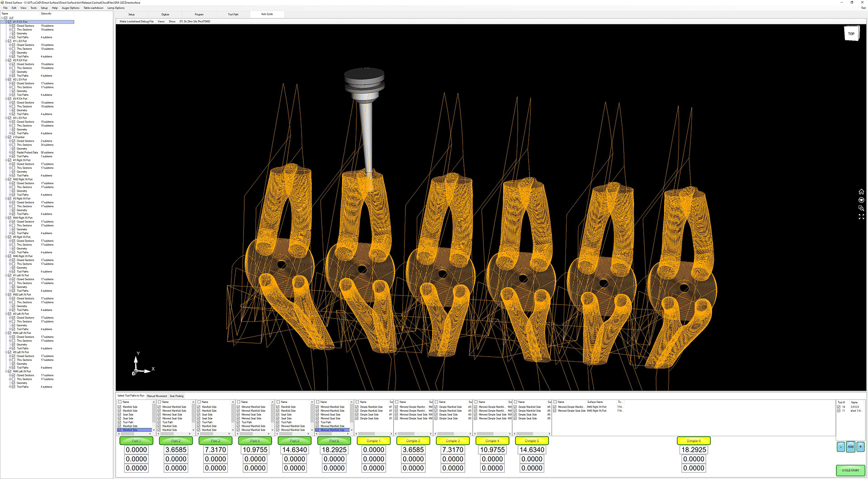The width and height of the screenshot is (868, 479).
Task: Click Make Lookahead Debug File
Action: (136, 21)
